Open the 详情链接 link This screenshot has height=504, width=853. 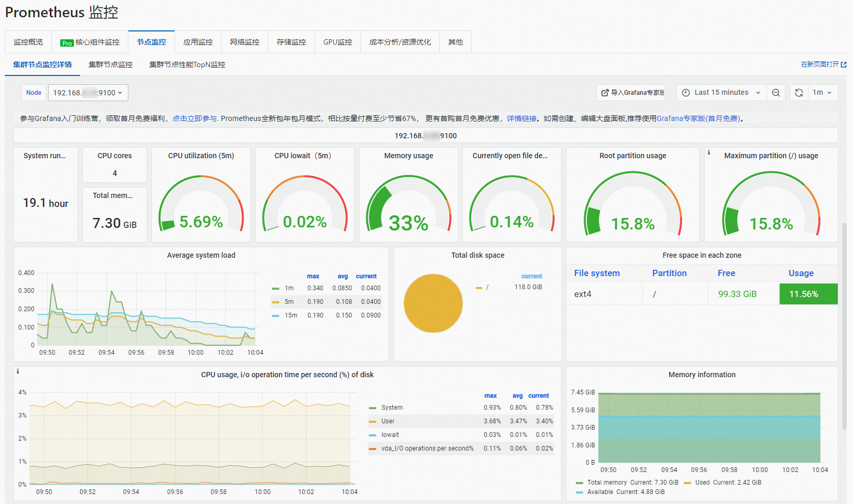(521, 118)
